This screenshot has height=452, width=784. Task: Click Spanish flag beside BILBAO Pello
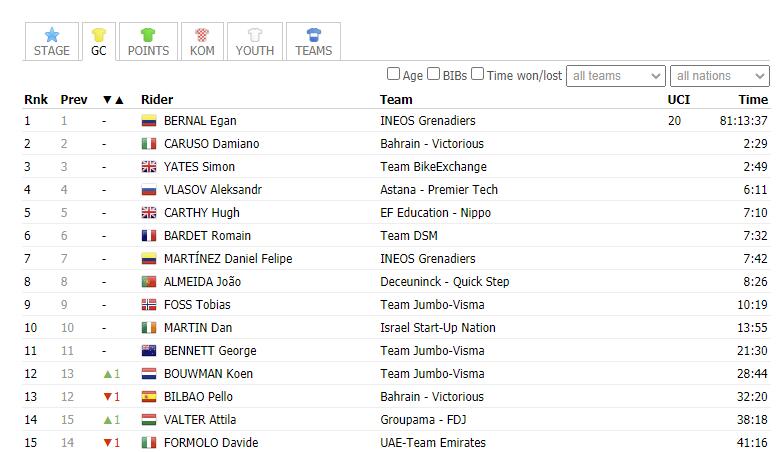pyautogui.click(x=149, y=397)
